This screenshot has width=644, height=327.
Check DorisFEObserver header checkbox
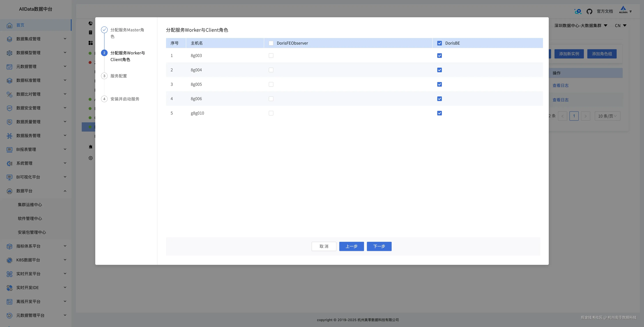coord(271,43)
